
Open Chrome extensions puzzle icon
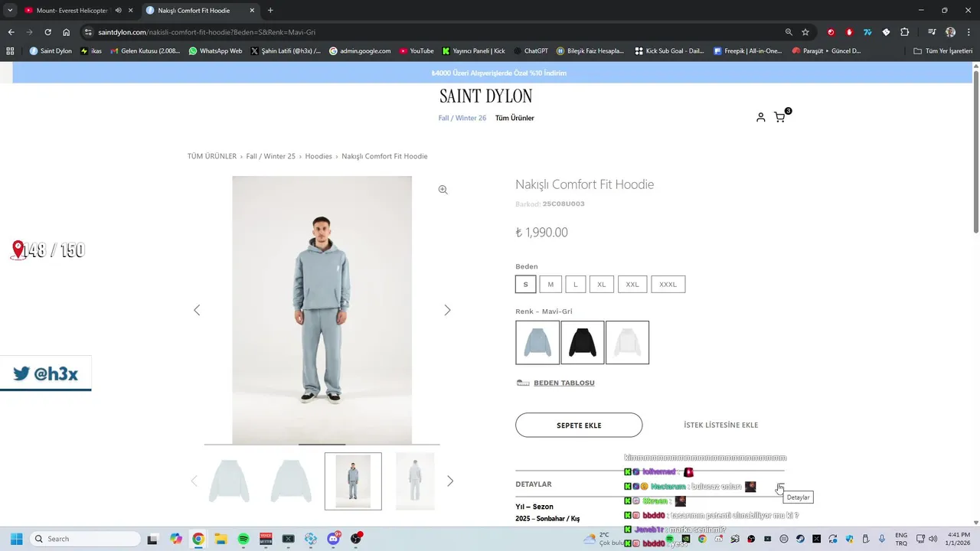point(904,32)
